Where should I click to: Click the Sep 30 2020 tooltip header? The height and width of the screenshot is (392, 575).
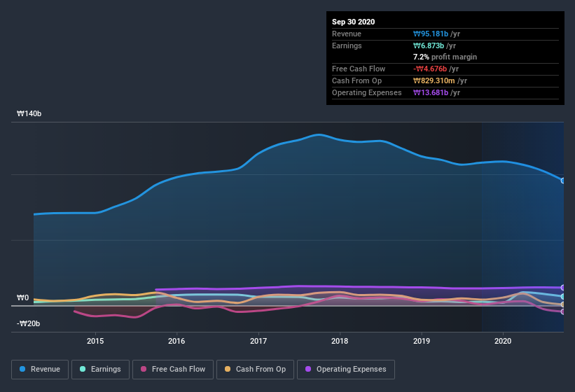[x=353, y=22]
